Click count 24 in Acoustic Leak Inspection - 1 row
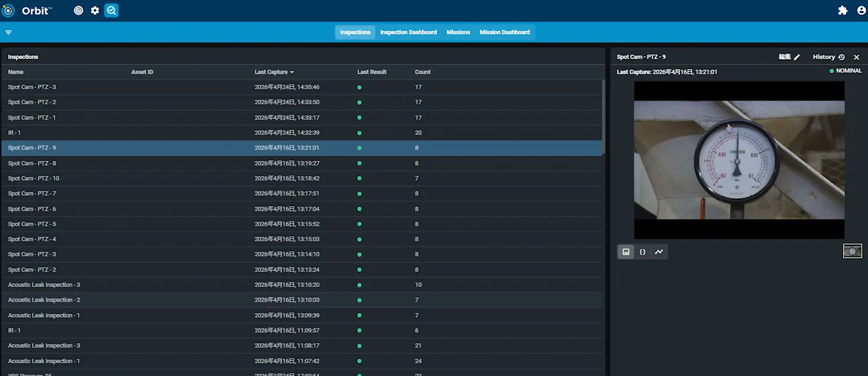The image size is (868, 376). pos(418,361)
